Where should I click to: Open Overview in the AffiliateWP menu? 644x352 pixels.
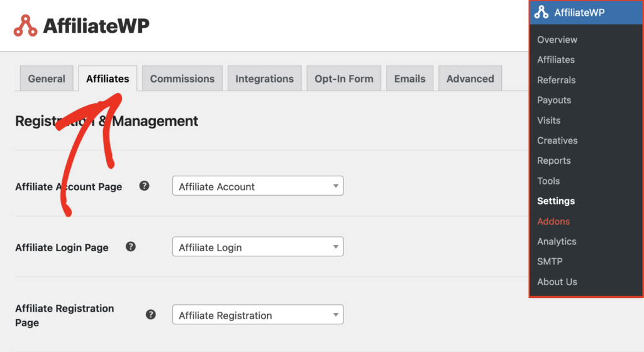pyautogui.click(x=557, y=40)
